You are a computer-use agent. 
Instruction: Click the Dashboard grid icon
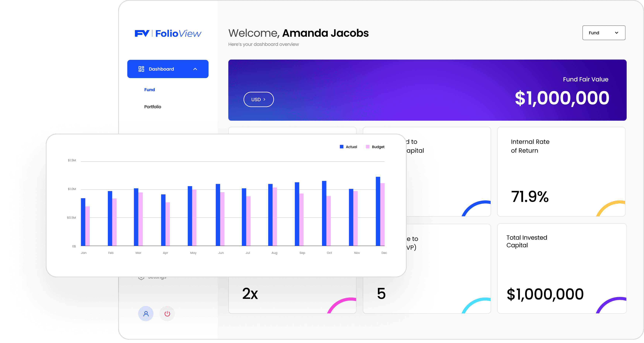pyautogui.click(x=141, y=69)
